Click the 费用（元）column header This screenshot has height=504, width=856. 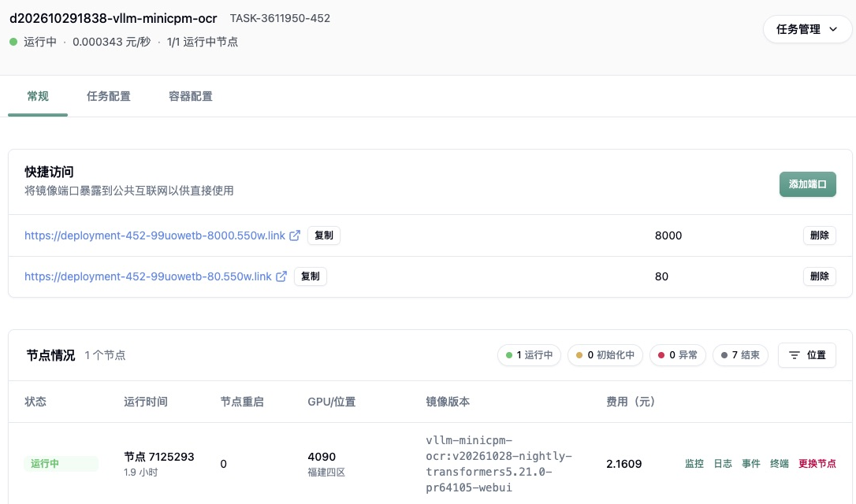(x=631, y=402)
